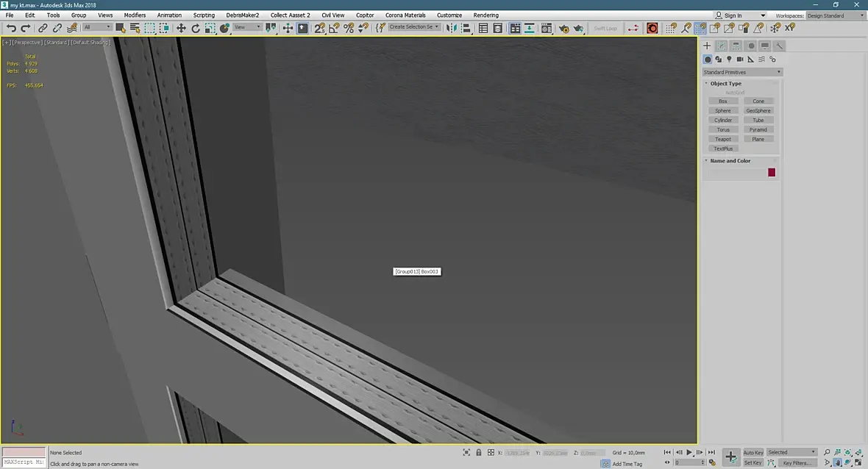Collapse the Object Type rollout
The height and width of the screenshot is (469, 868).
click(725, 84)
